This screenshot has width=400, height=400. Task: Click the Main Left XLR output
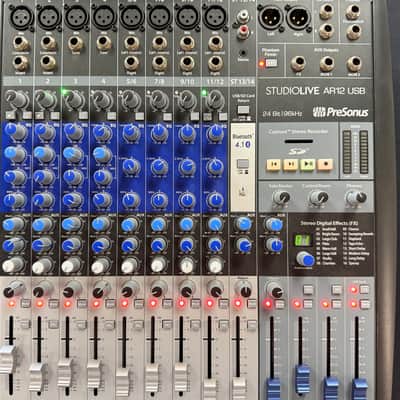tap(271, 17)
